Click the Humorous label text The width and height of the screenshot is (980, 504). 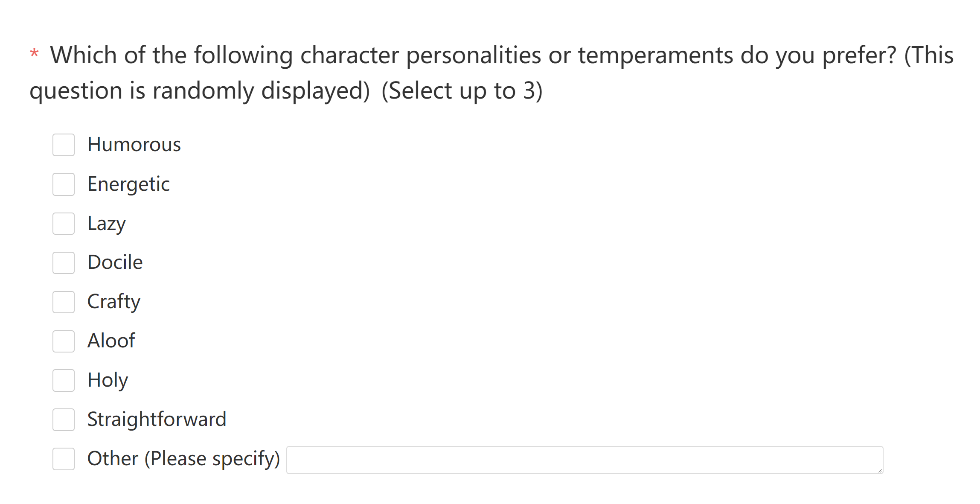[134, 145]
